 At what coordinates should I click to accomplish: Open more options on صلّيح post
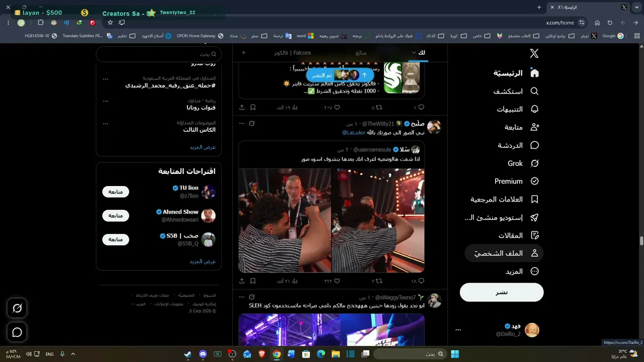pyautogui.click(x=242, y=124)
